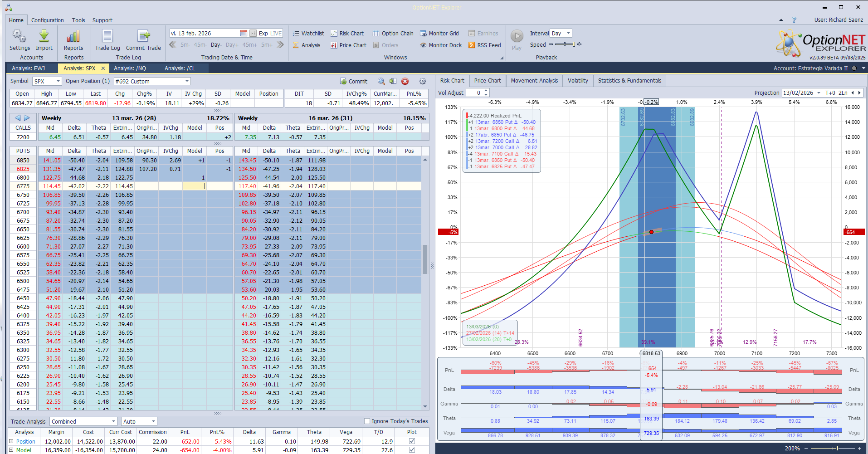Click the Import download icon
The width and height of the screenshot is (868, 454).
click(x=44, y=36)
